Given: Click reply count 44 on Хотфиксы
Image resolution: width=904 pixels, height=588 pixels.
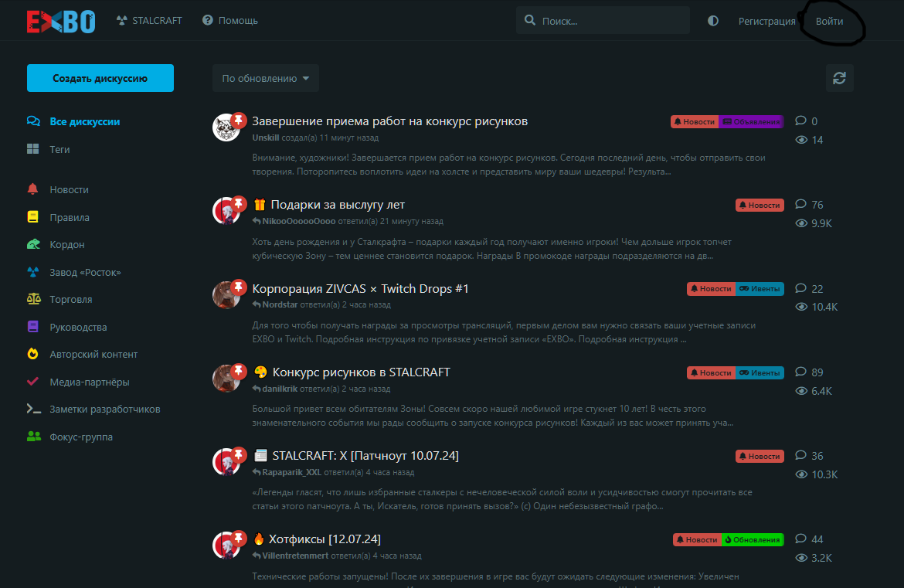Looking at the screenshot, I should 810,539.
